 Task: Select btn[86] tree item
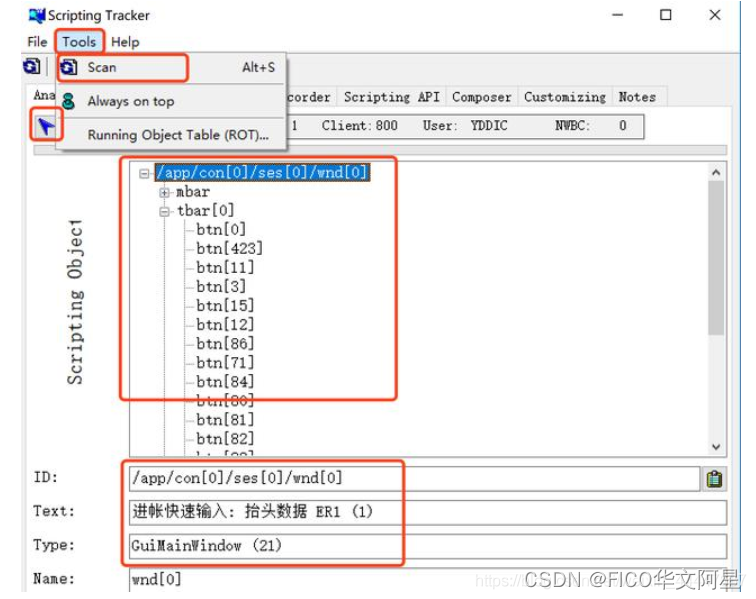pos(225,344)
